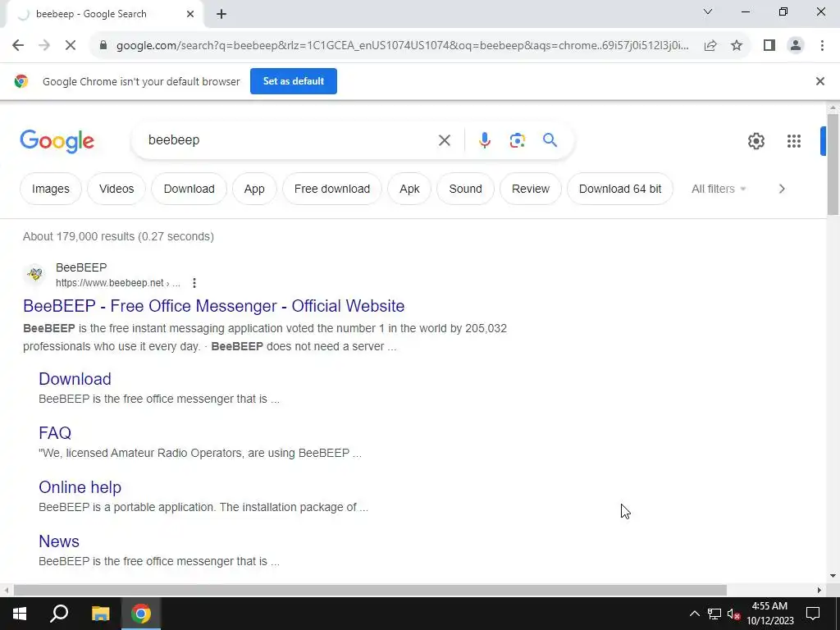Image resolution: width=840 pixels, height=630 pixels.
Task: Open the Download sitelink
Action: [x=75, y=379]
